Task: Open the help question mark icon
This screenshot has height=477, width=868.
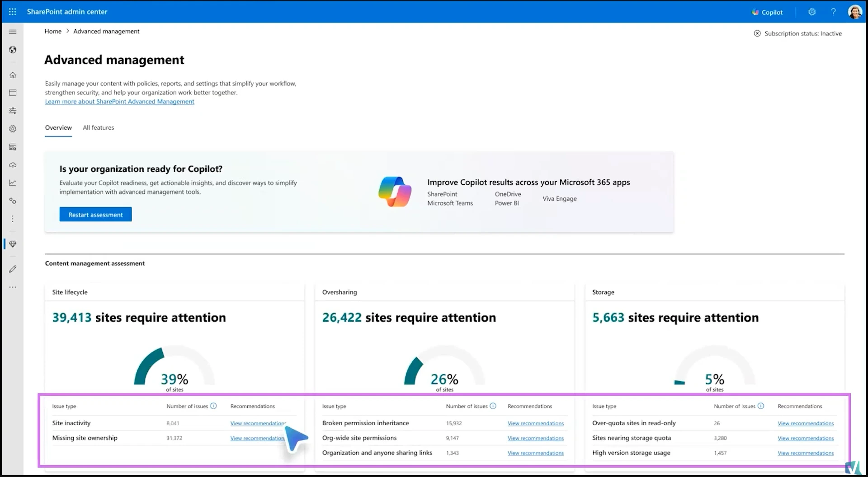Action: point(833,12)
